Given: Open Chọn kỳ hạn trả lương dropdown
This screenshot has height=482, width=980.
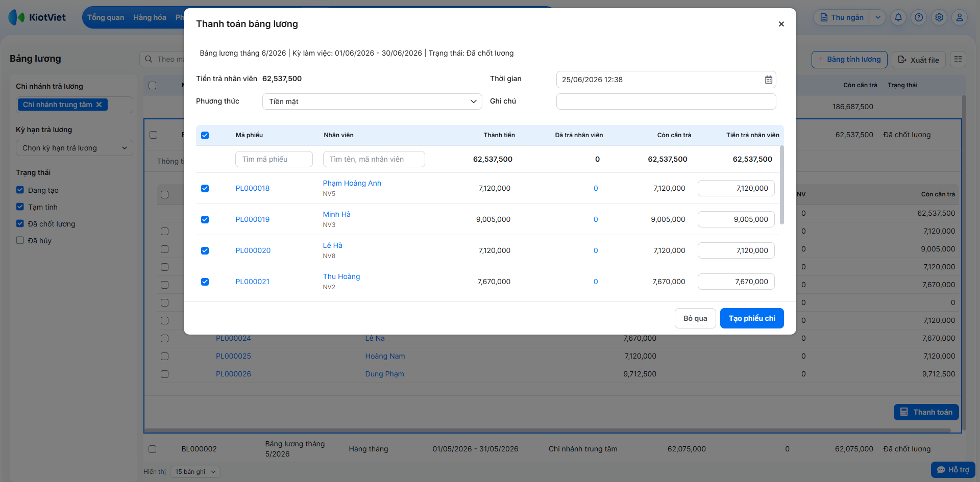Looking at the screenshot, I should [x=75, y=148].
